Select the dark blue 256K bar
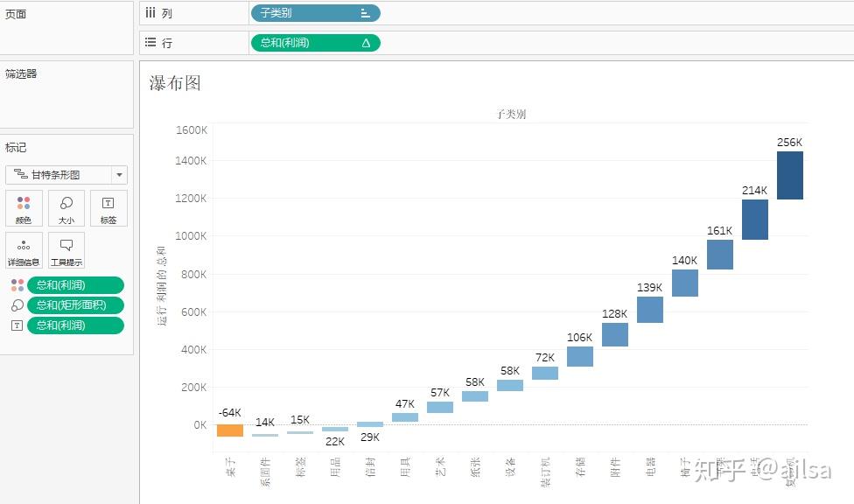The width and height of the screenshot is (854, 504). (x=789, y=175)
